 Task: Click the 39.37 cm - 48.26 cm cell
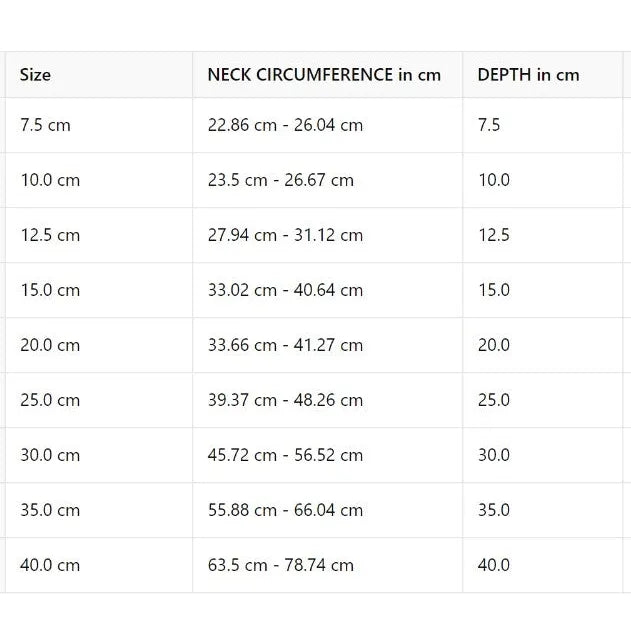(285, 401)
